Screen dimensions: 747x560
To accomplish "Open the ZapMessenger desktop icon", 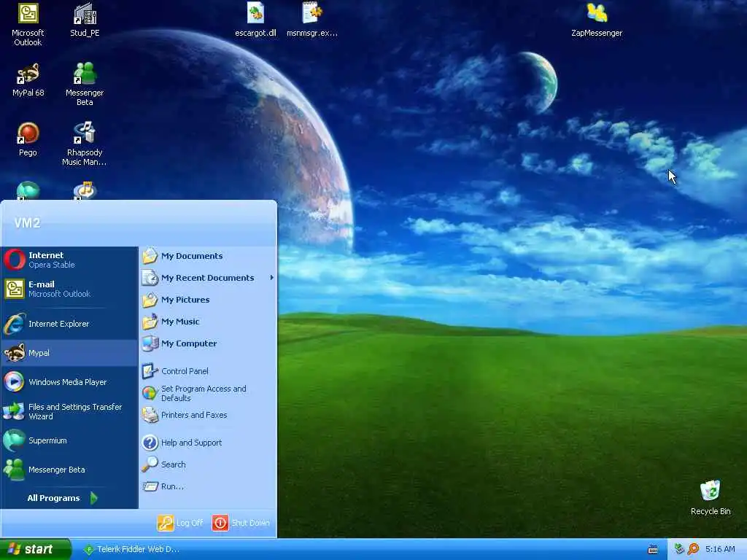I will (597, 20).
